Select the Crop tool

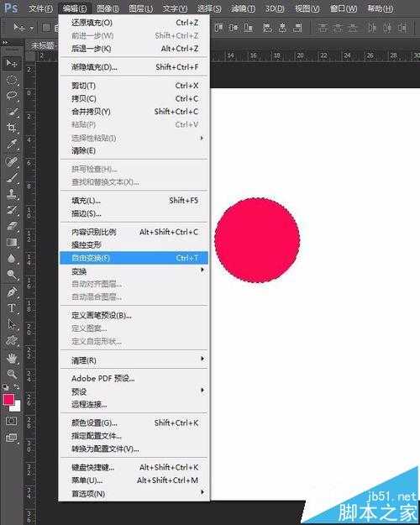coord(12,128)
